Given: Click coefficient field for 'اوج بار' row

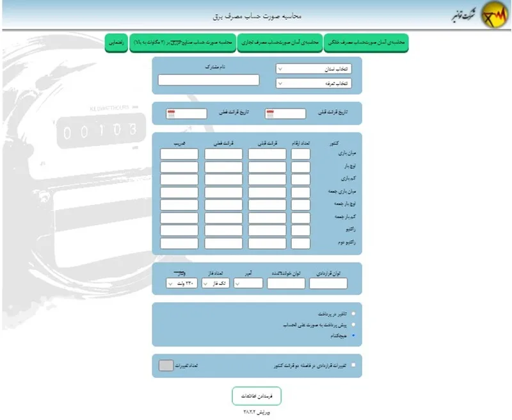Looking at the screenshot, I should [179, 167].
